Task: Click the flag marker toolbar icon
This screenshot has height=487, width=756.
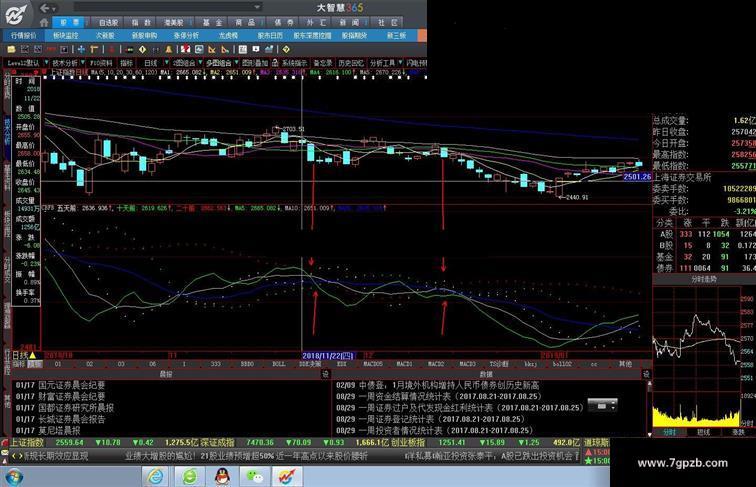Action: click(x=256, y=49)
